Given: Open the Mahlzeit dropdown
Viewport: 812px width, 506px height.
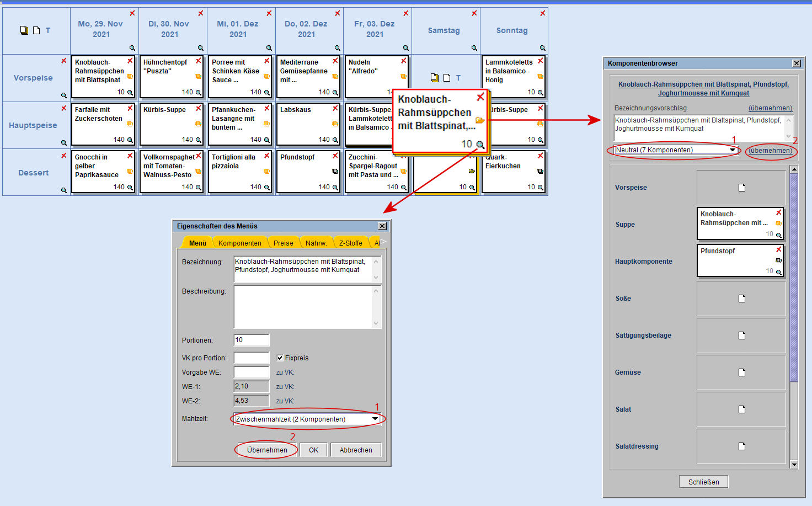Looking at the screenshot, I should (x=375, y=419).
